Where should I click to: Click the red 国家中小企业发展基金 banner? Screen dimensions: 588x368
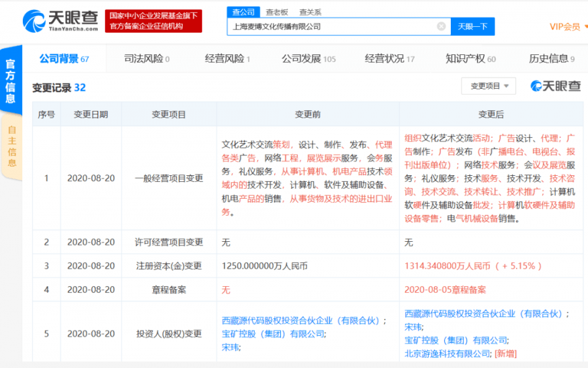coord(154,21)
